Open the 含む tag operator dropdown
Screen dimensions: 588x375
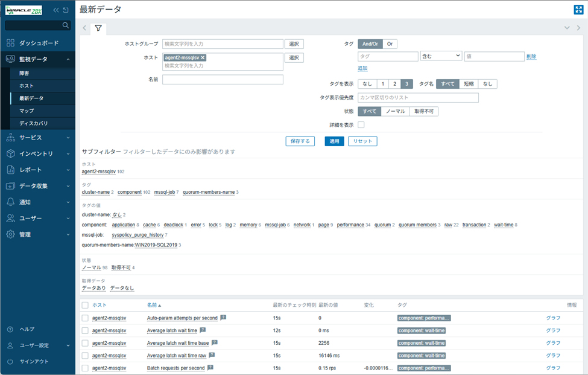pos(441,56)
